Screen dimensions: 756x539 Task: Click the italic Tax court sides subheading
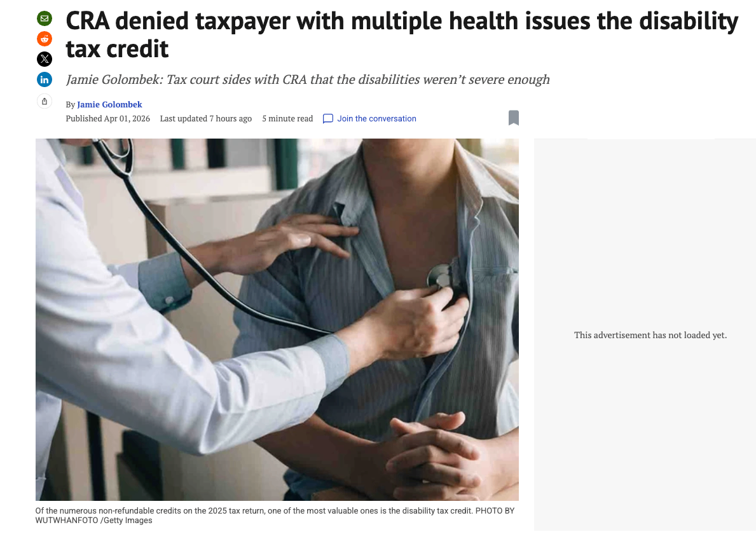tap(308, 79)
